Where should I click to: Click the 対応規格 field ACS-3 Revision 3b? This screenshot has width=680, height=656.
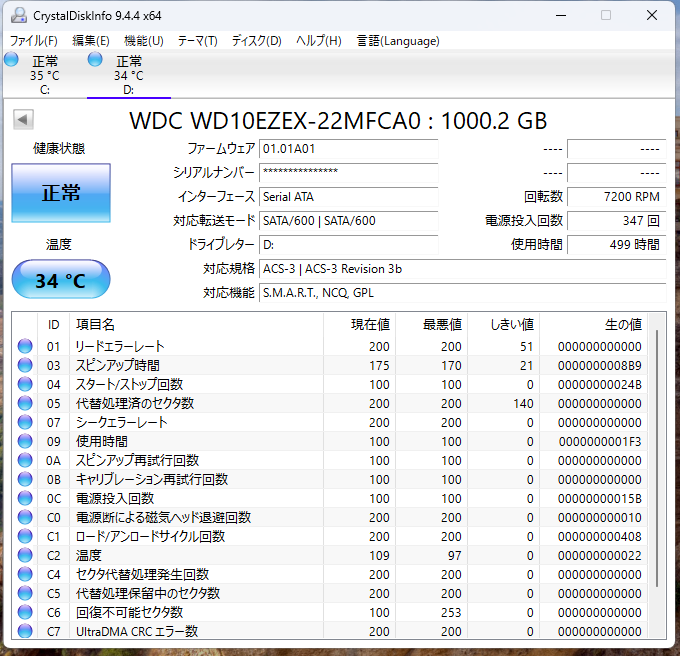pos(462,269)
